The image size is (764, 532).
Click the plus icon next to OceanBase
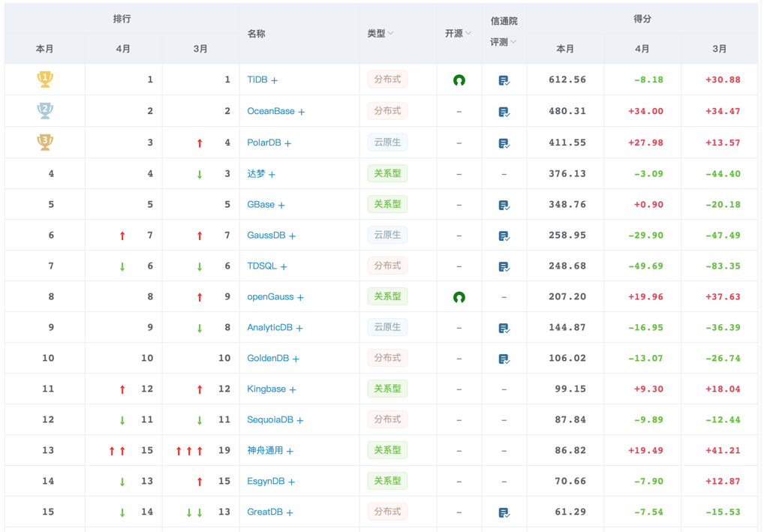pos(302,112)
